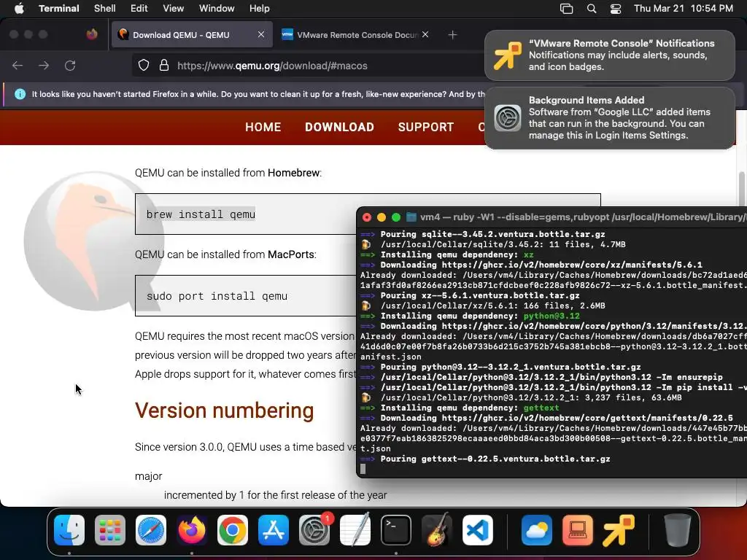Select the Download QEMU tab

tap(192, 35)
